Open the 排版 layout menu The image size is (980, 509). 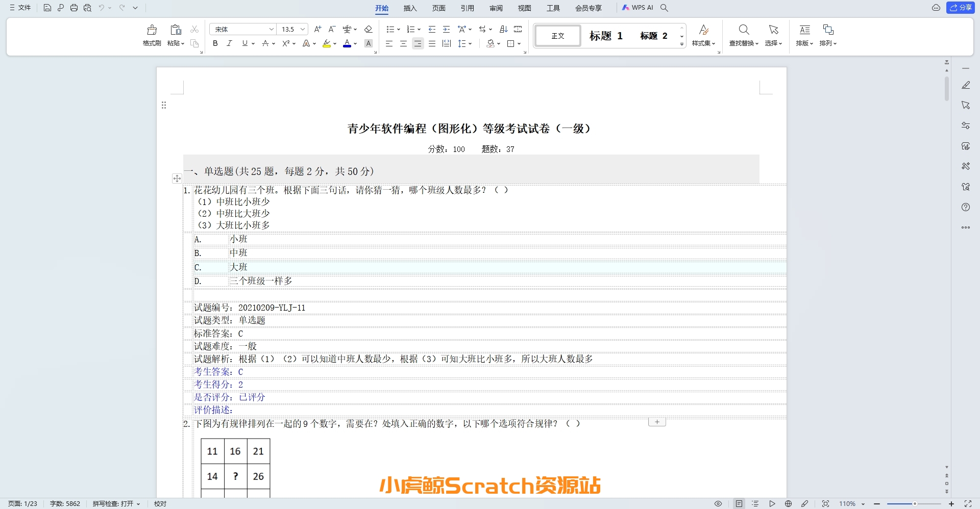804,35
